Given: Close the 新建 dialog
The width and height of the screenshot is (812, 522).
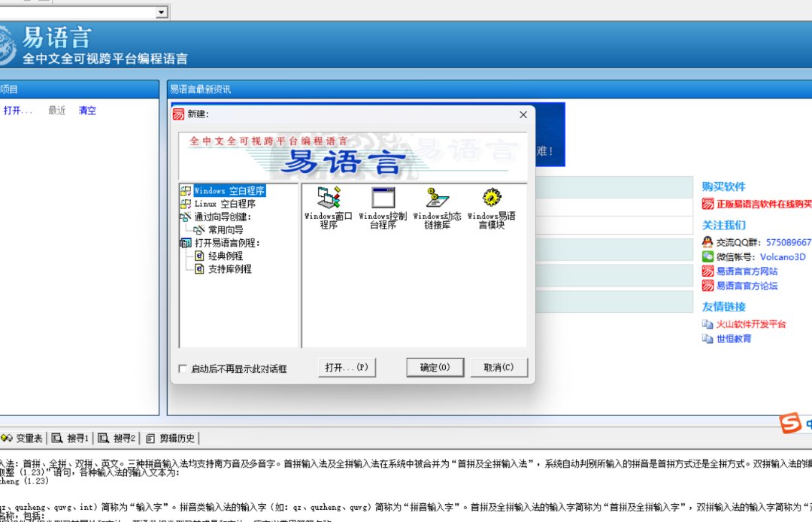Looking at the screenshot, I should pos(523,114).
